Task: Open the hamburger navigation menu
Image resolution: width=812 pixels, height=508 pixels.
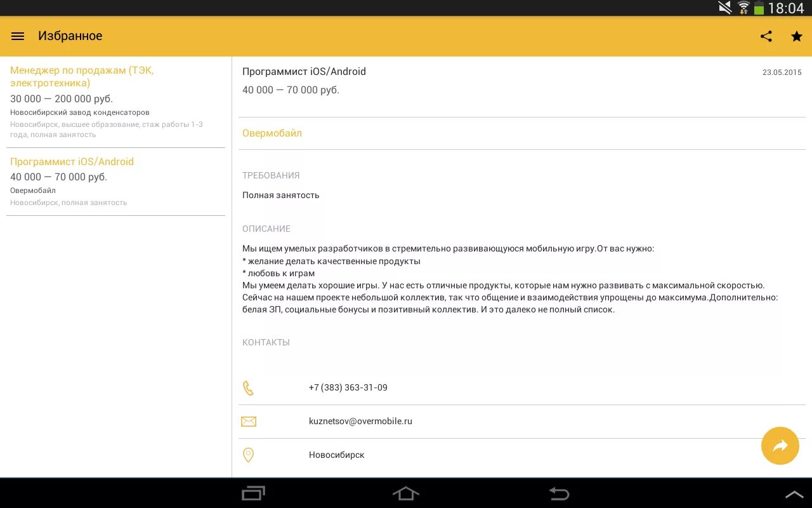Action: point(18,36)
